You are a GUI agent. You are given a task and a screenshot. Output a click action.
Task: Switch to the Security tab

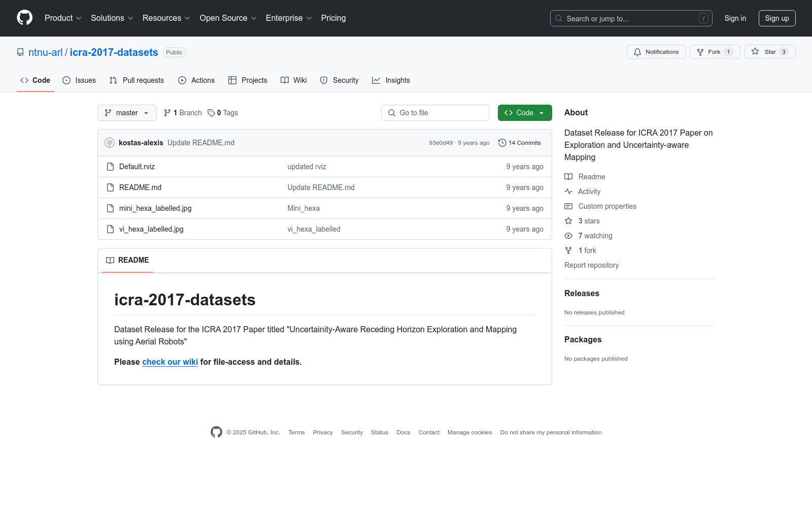[x=340, y=80]
